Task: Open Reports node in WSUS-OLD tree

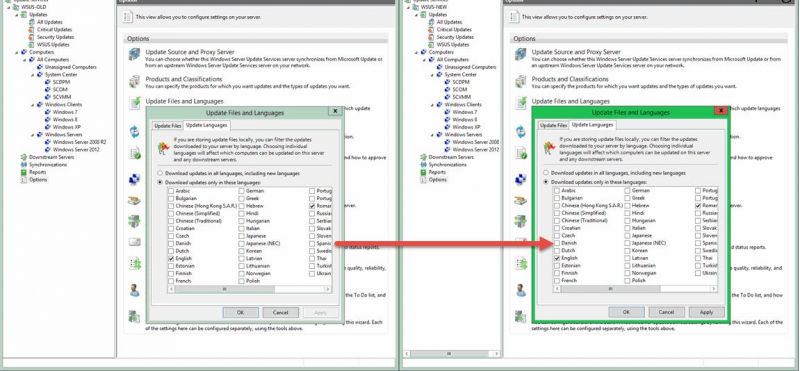Action: pyautogui.click(x=37, y=172)
